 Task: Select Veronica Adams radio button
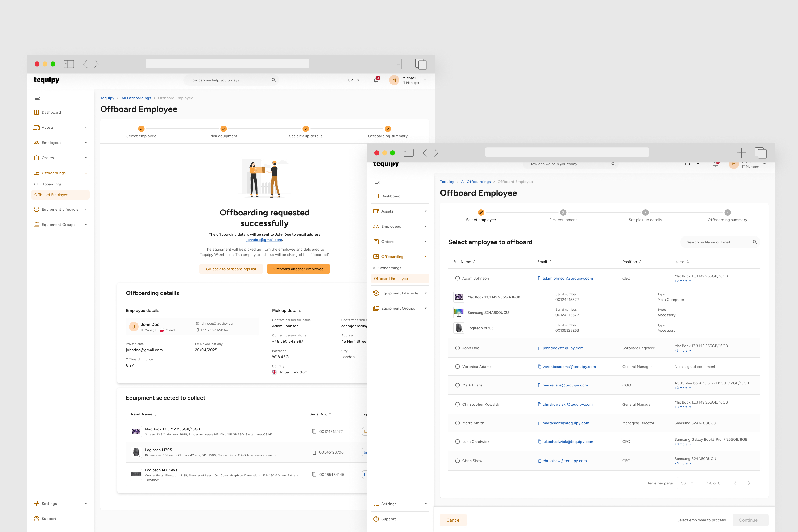pyautogui.click(x=457, y=367)
